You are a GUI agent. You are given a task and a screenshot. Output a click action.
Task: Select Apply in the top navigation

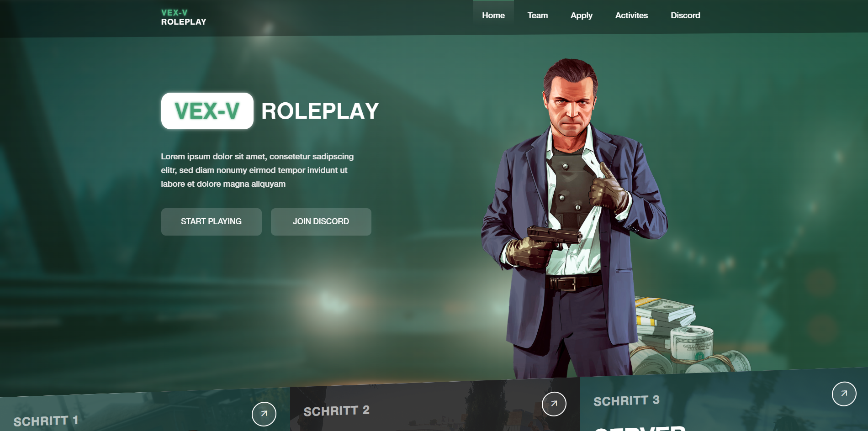click(582, 16)
